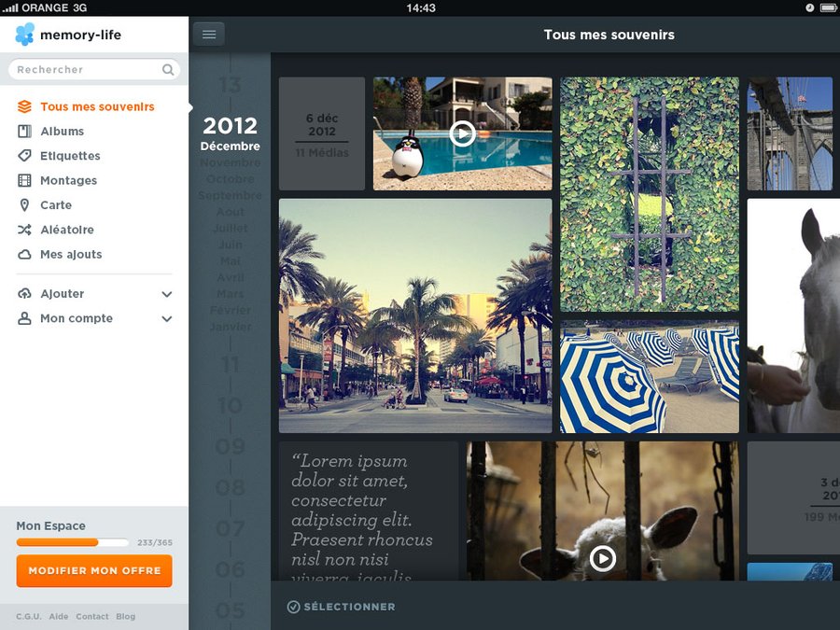The image size is (840, 630).
Task: Click the Mes ajouts cloud icon
Action: (x=24, y=254)
